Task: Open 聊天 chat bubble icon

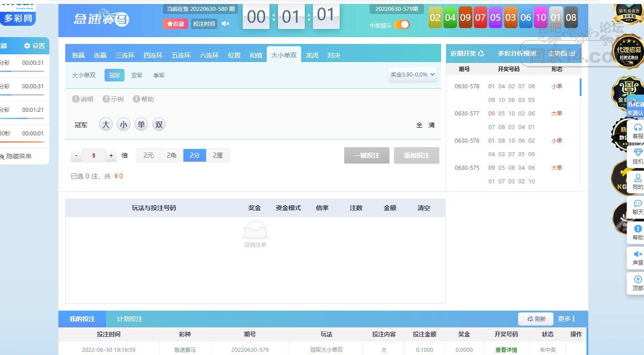Action: [x=638, y=207]
